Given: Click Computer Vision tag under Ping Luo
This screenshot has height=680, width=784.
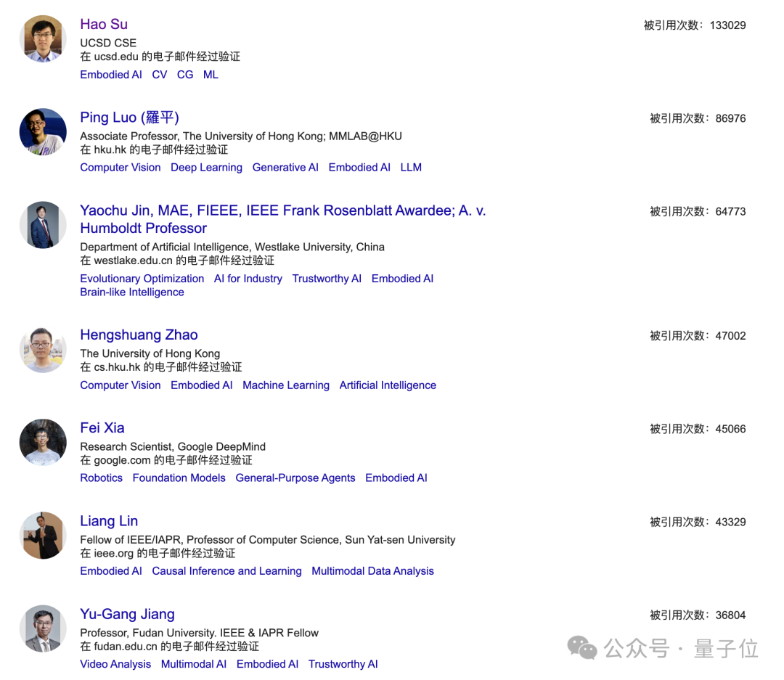Looking at the screenshot, I should [121, 168].
